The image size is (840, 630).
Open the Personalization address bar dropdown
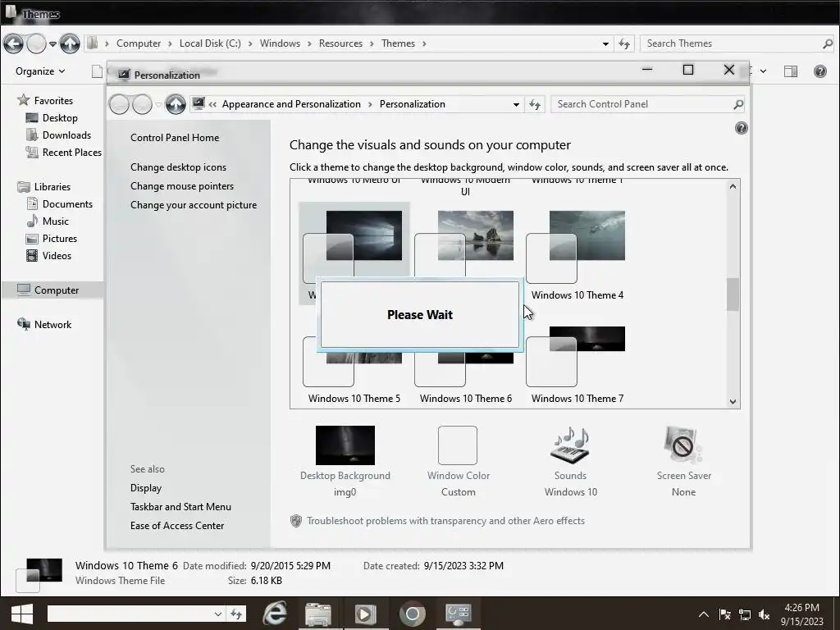tap(516, 104)
